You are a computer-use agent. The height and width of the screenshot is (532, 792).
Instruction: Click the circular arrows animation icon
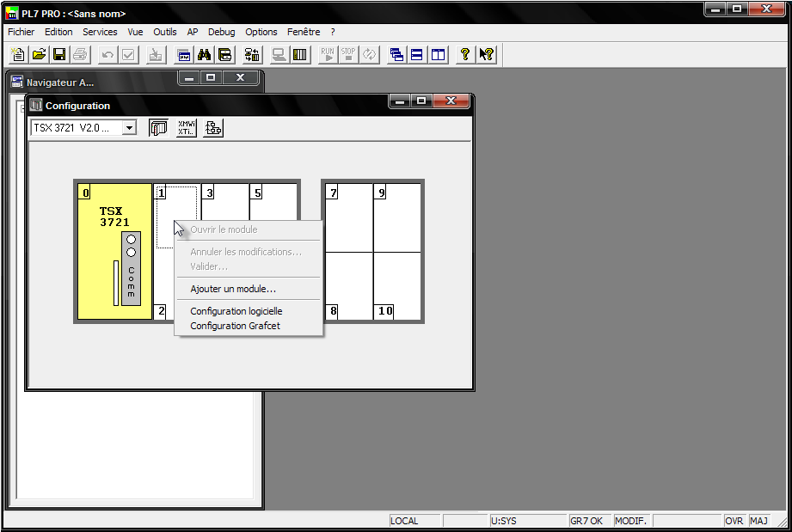tap(369, 54)
